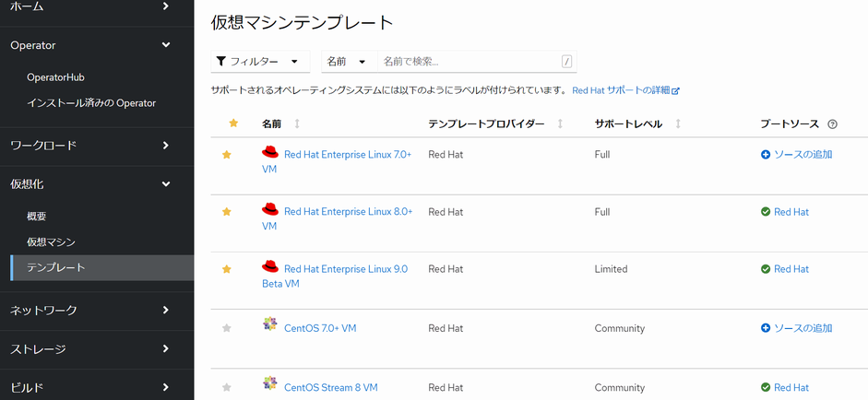This screenshot has height=400, width=868.
Task: Click Red Hat logo icon of RHEL 7.0+ template
Action: [270, 153]
